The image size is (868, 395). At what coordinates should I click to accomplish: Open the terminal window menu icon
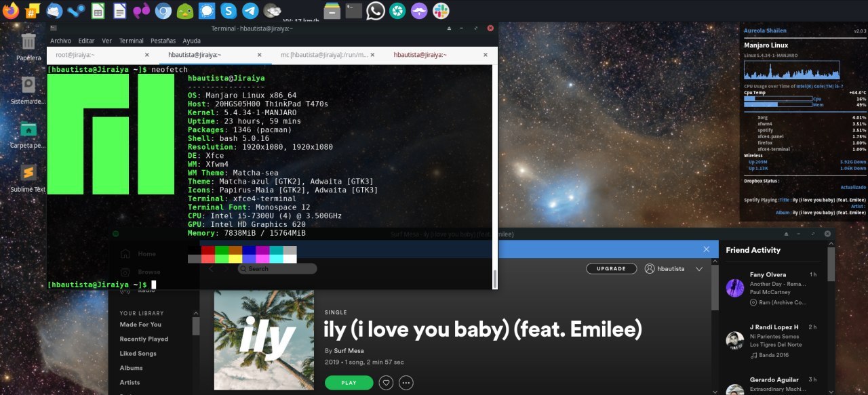pyautogui.click(x=54, y=28)
